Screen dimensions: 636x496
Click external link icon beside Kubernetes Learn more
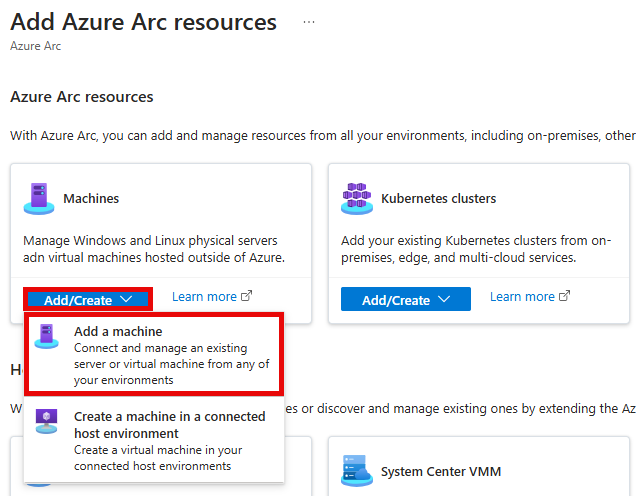pyautogui.click(x=564, y=297)
